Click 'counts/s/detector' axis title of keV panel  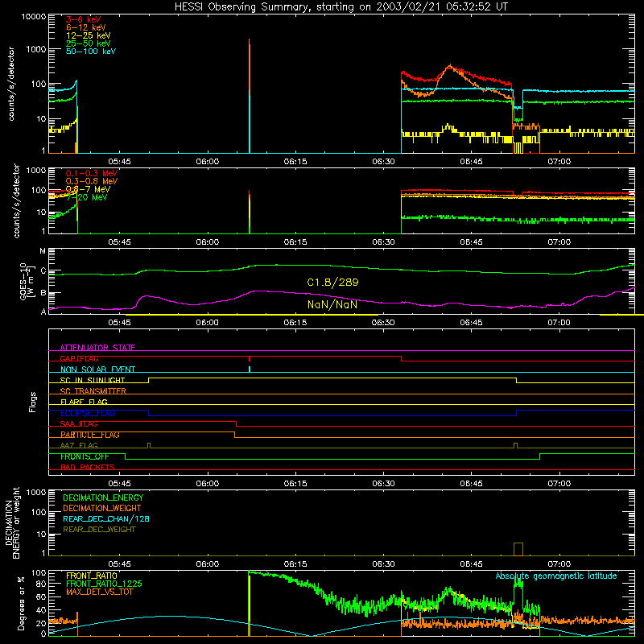point(11,84)
